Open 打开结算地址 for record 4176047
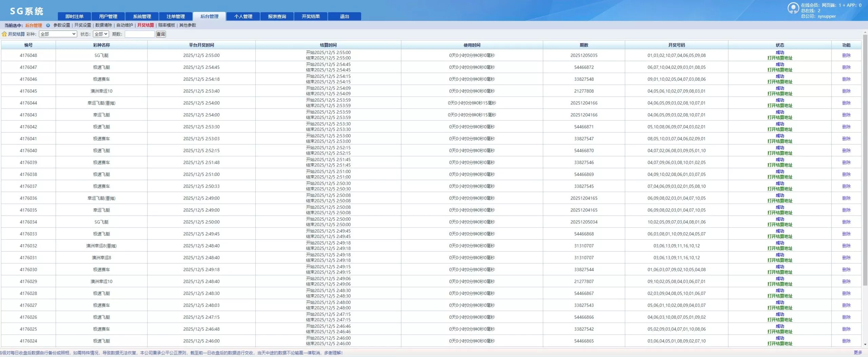 coord(780,70)
